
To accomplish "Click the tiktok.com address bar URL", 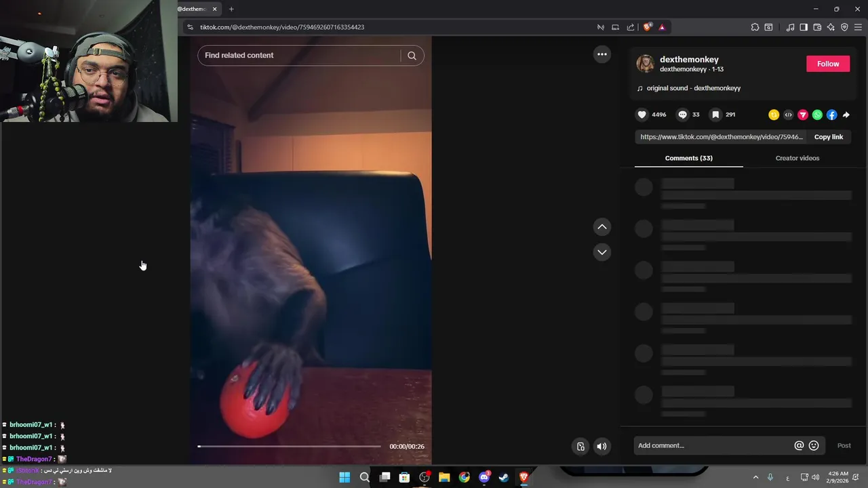I will point(282,27).
